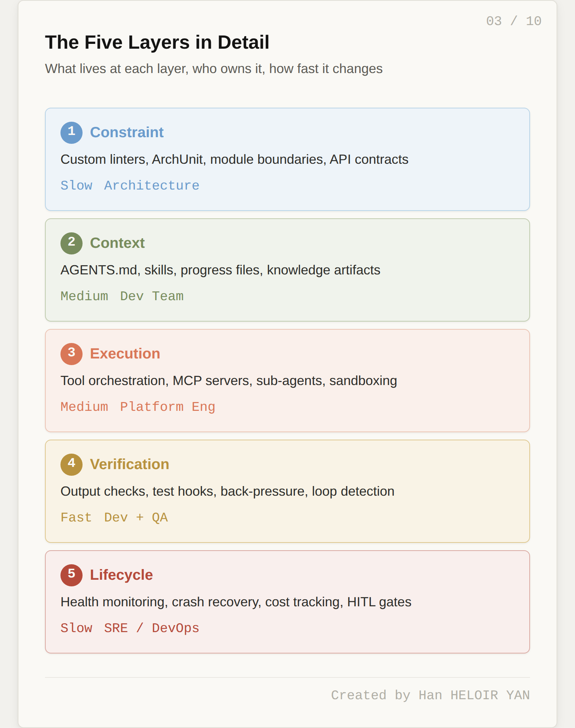This screenshot has height=728, width=575.
Task: Click the Fast speed tag in Verification
Action: (x=76, y=517)
